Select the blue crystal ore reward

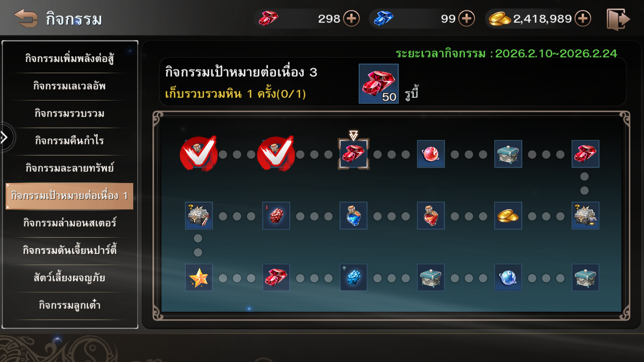353,278
